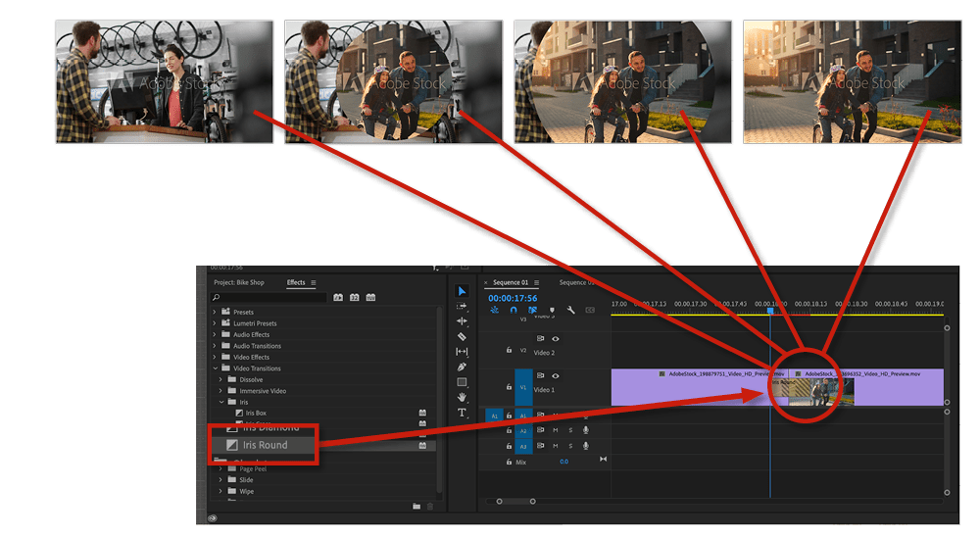Toggle lock on Video 1 track
Screen dimensions: 980x539
509,387
